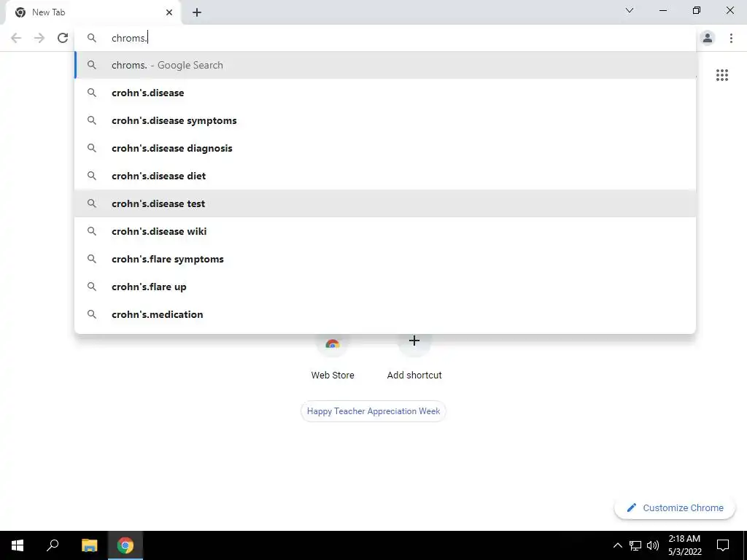Image resolution: width=747 pixels, height=560 pixels.
Task: Minimize the Chrome window
Action: pos(663,10)
